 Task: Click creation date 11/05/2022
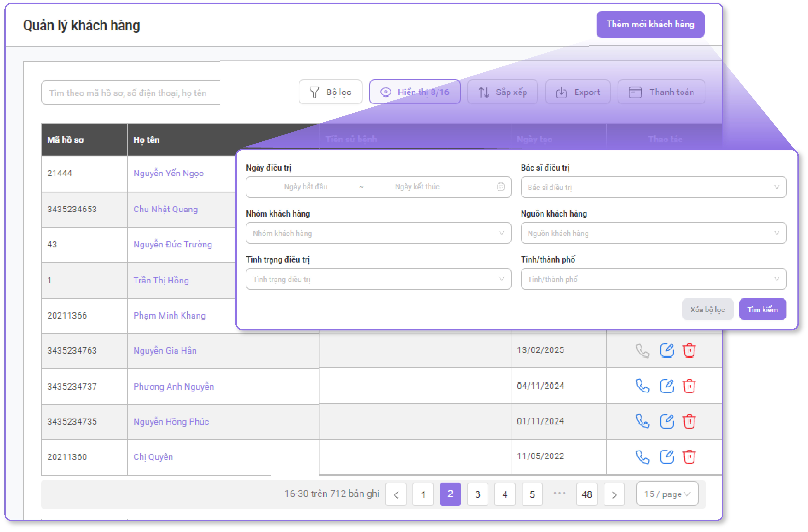540,456
